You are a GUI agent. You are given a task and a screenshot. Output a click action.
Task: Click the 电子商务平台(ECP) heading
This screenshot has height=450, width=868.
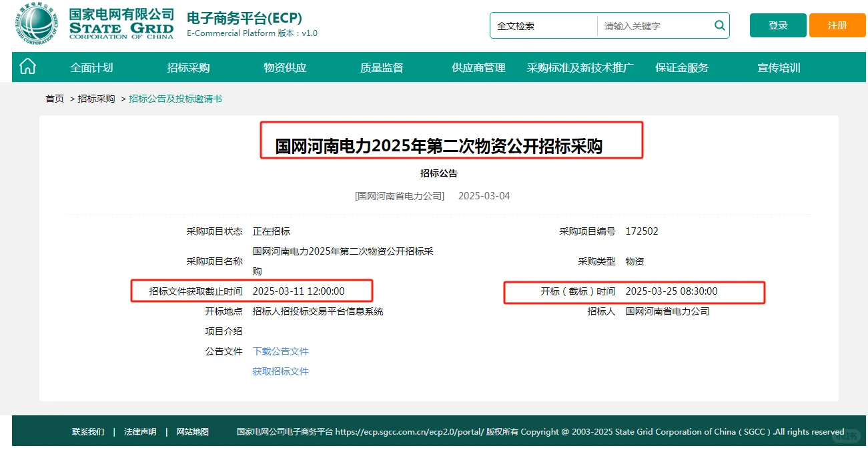(x=244, y=17)
